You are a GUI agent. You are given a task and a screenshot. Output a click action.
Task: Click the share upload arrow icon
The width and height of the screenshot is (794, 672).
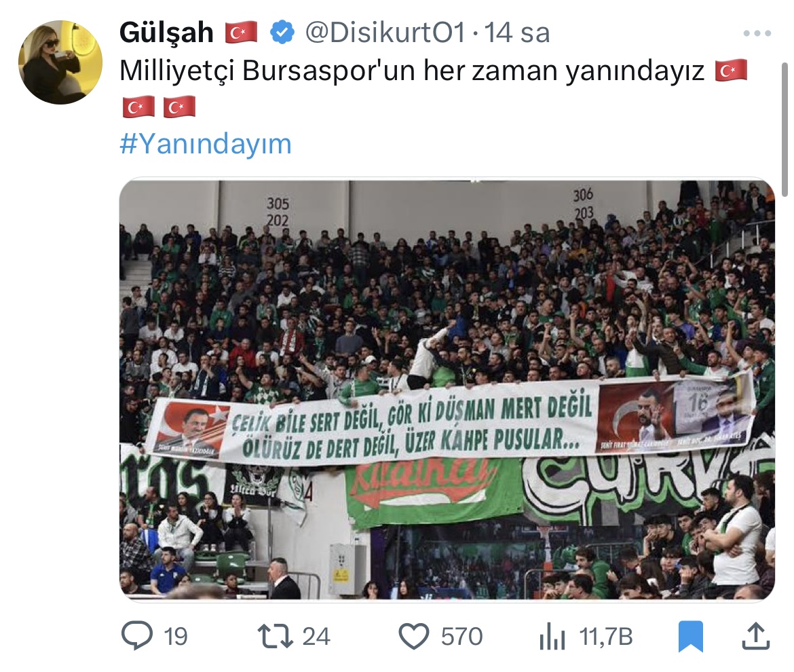(x=756, y=636)
